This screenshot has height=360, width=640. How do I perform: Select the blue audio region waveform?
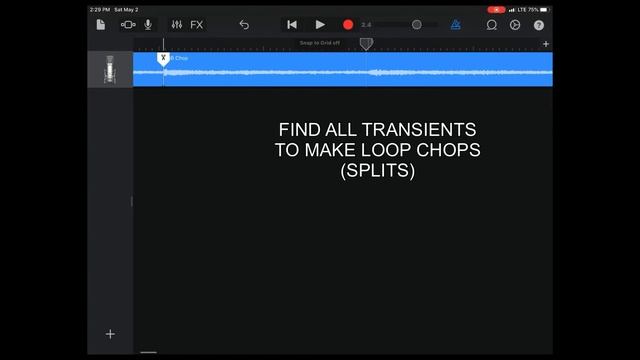343,69
